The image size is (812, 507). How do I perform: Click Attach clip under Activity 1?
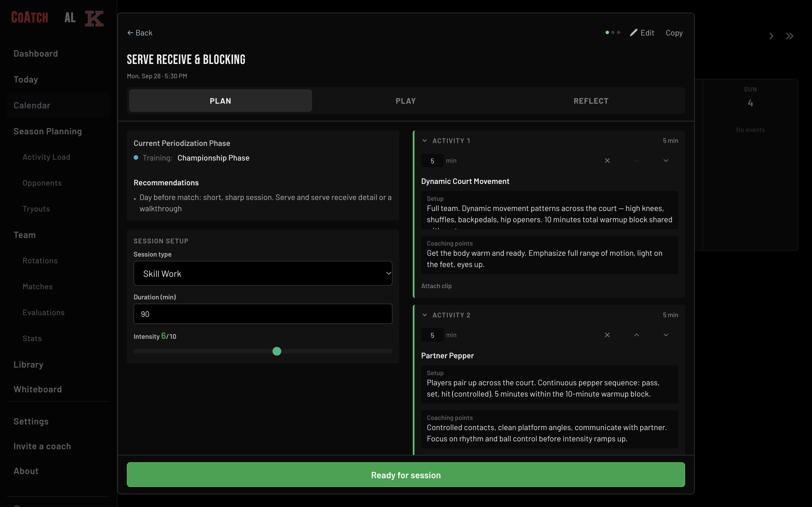click(436, 286)
